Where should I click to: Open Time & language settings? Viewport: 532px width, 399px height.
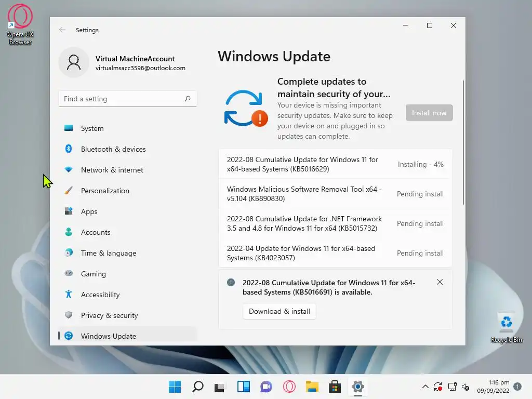(128, 253)
